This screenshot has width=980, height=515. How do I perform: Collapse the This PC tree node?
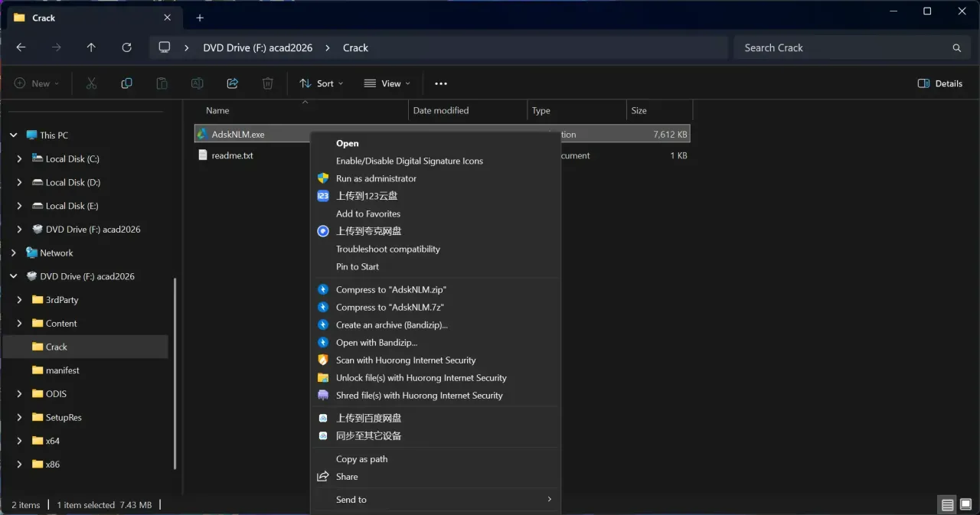pos(13,135)
